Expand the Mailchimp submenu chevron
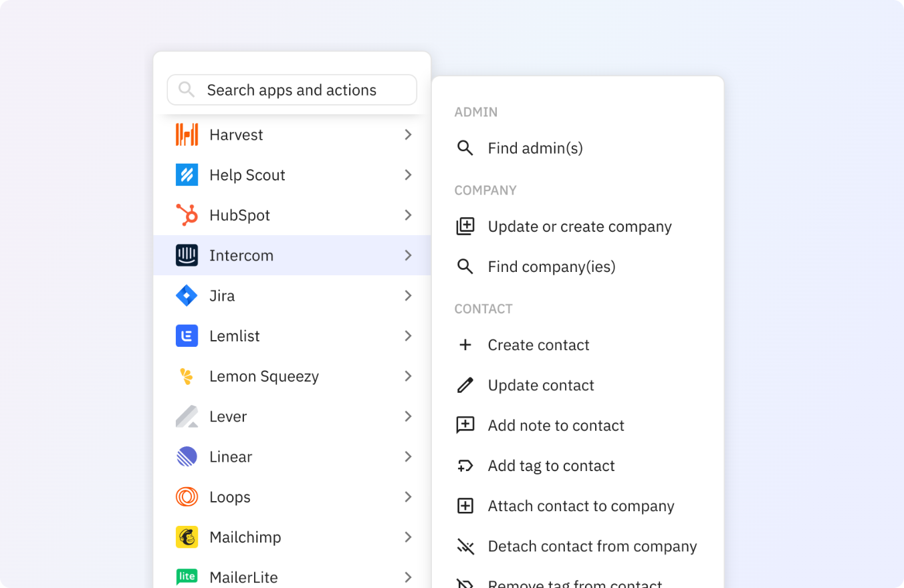The height and width of the screenshot is (588, 904). [408, 537]
